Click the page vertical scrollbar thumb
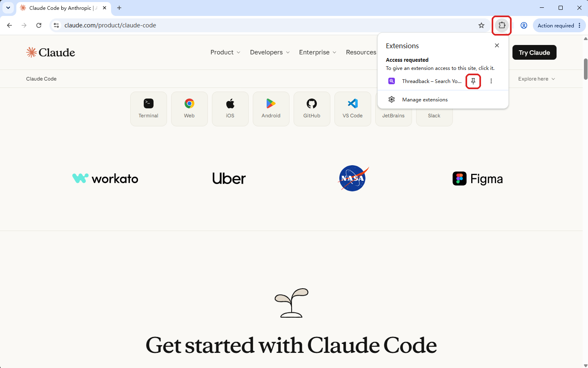The height and width of the screenshot is (368, 588). 586,69
